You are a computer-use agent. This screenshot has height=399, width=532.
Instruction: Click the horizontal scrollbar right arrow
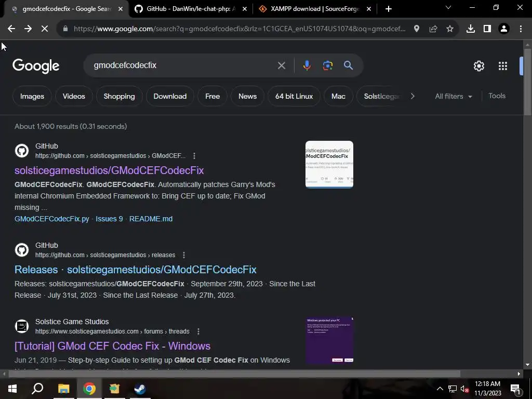[x=519, y=374]
